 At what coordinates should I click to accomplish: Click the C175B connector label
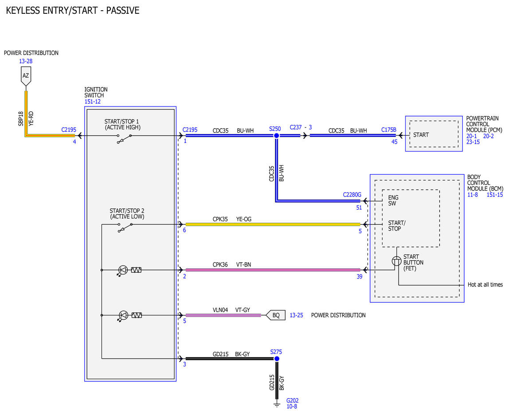pos(389,130)
